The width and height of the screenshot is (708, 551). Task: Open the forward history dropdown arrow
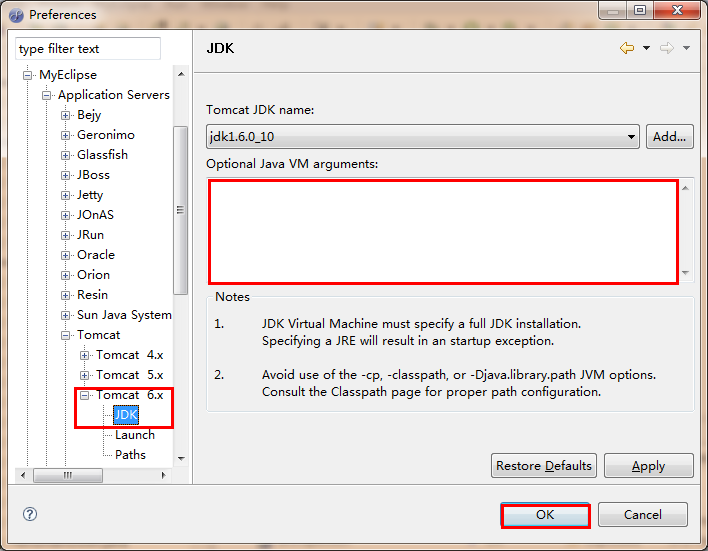(686, 48)
